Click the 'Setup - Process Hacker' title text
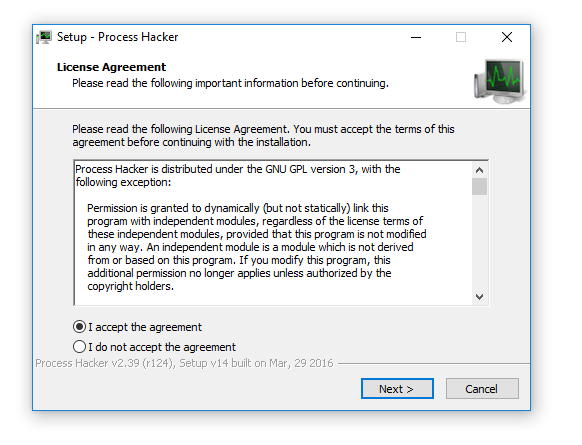This screenshot has height=445, width=582. [118, 37]
